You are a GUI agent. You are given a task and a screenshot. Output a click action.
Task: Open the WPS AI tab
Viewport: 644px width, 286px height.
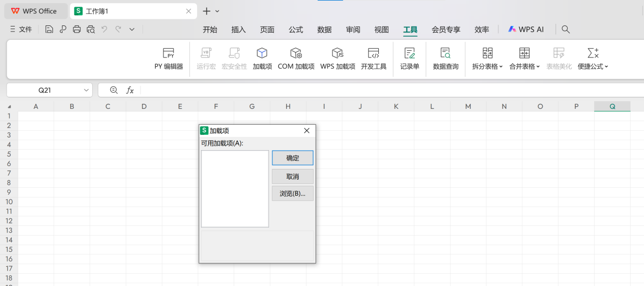click(x=526, y=30)
